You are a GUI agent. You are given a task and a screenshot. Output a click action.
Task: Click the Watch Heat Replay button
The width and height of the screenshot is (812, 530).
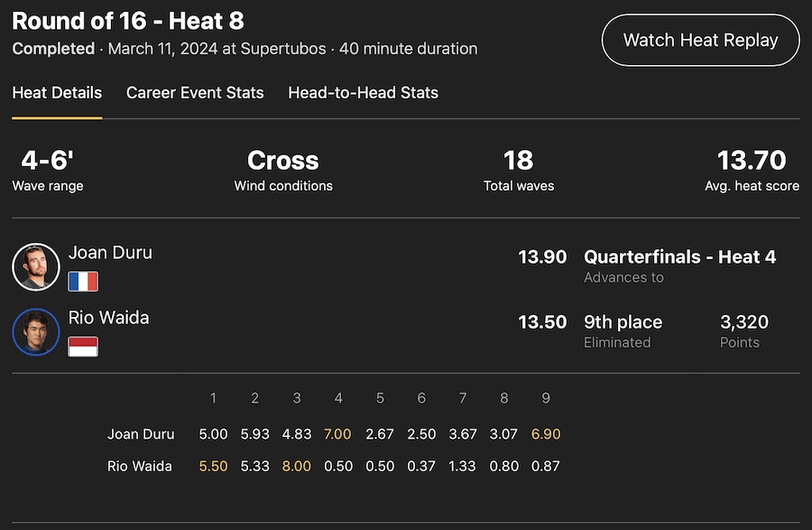tap(700, 40)
